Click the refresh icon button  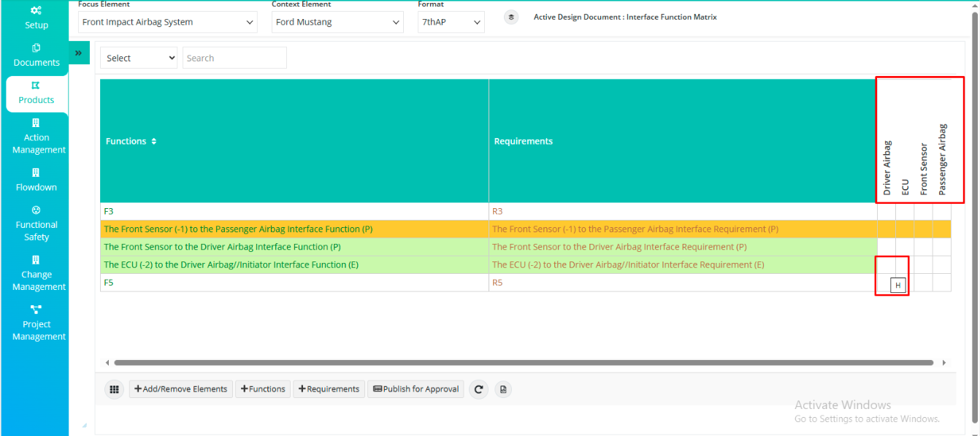click(x=478, y=389)
